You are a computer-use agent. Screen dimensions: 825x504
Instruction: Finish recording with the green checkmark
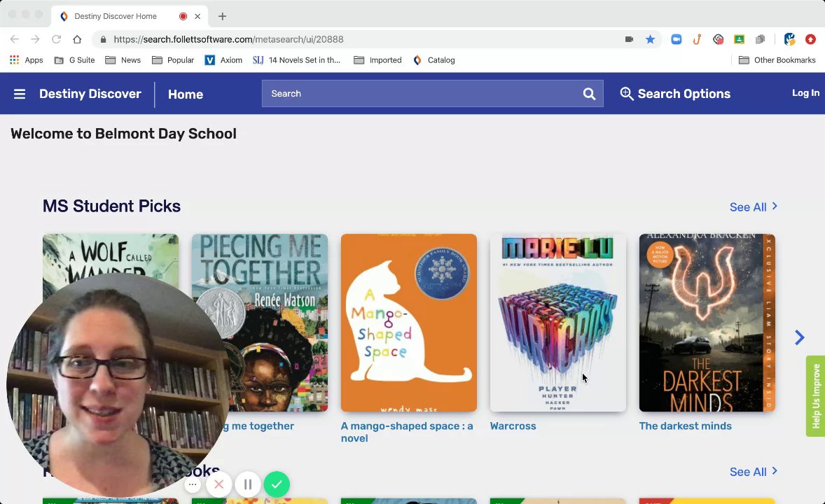[x=277, y=484]
